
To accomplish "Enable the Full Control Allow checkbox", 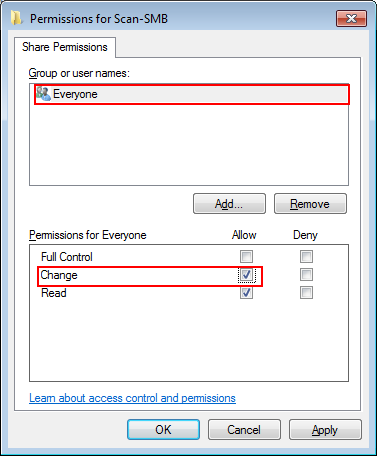I will 246,257.
